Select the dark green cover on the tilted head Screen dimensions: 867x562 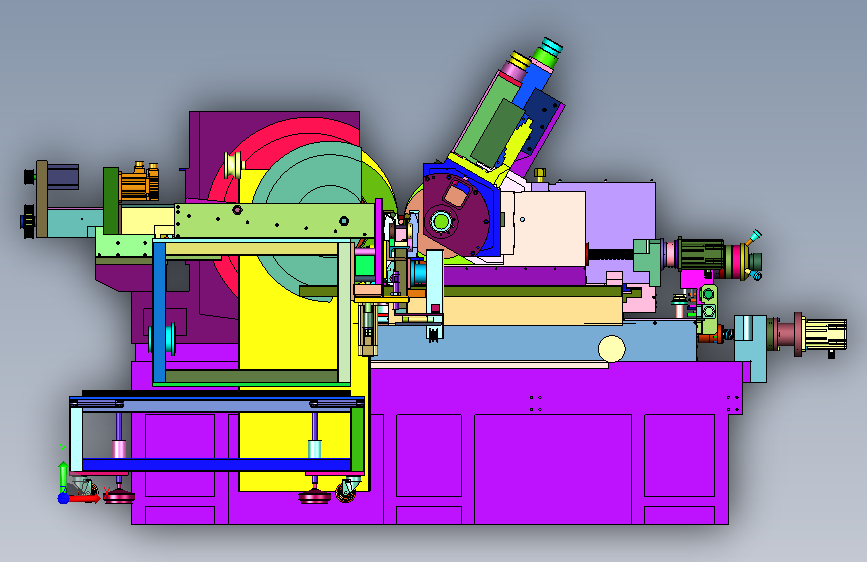click(497, 133)
